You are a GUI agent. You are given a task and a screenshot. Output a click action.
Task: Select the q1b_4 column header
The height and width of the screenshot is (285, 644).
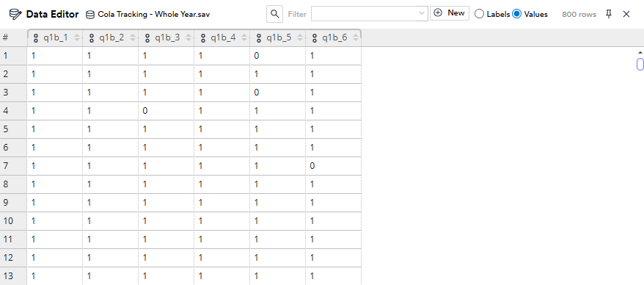point(222,38)
